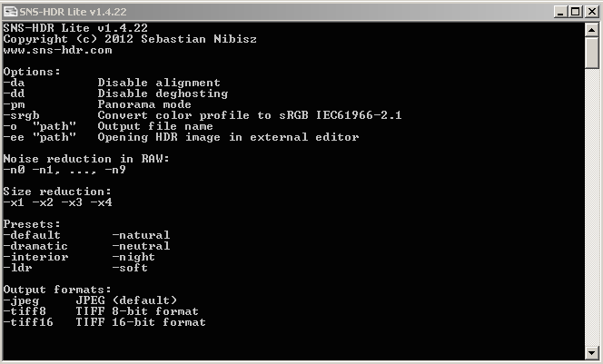Click the "Disable alignment" description text
Screen dimensions: 603x364
159,83
